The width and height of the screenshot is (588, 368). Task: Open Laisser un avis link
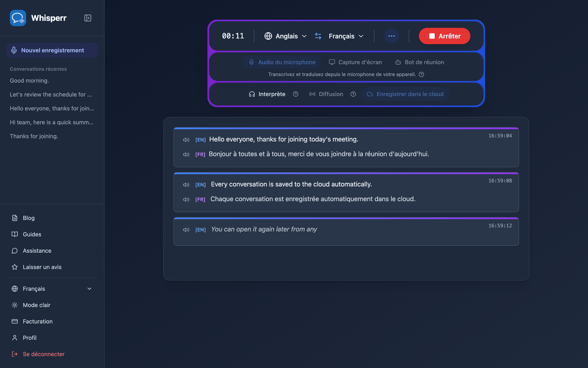coord(52,267)
